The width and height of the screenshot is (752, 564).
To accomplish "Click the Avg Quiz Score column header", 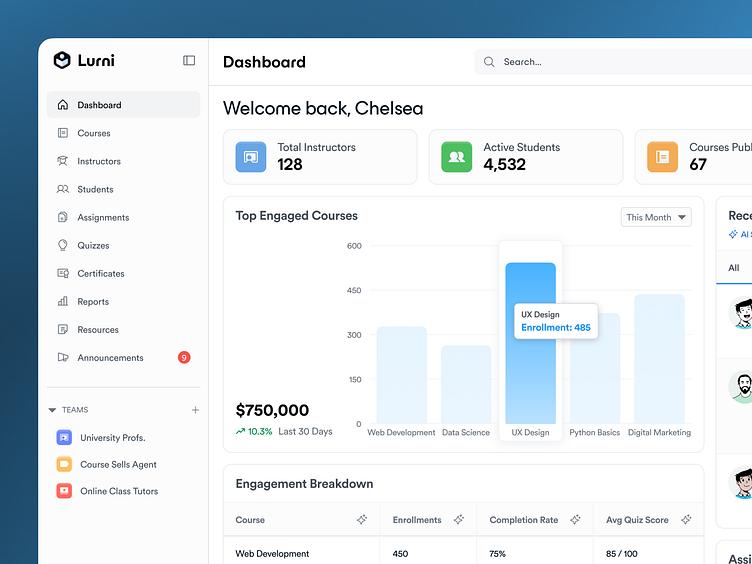I will pyautogui.click(x=648, y=520).
